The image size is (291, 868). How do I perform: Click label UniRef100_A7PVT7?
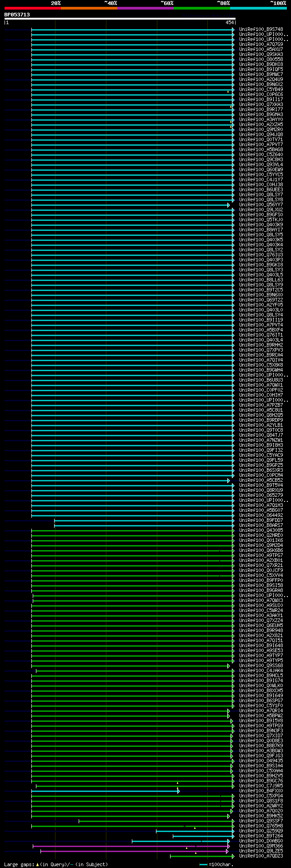261,144
